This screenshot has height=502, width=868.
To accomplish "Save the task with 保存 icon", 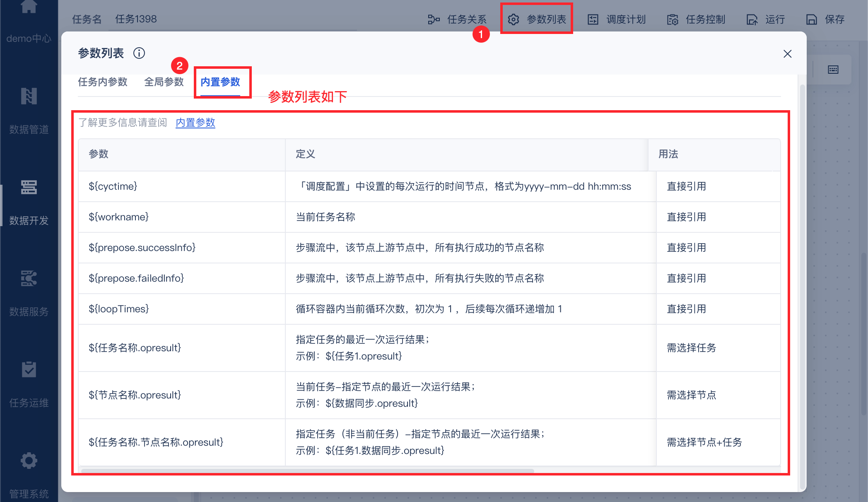I will click(812, 19).
